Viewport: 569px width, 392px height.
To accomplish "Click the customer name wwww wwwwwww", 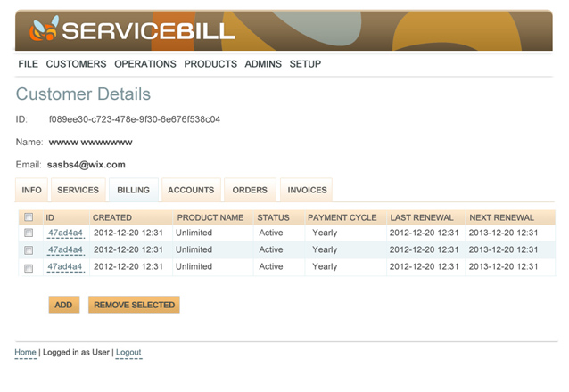I will pos(91,143).
